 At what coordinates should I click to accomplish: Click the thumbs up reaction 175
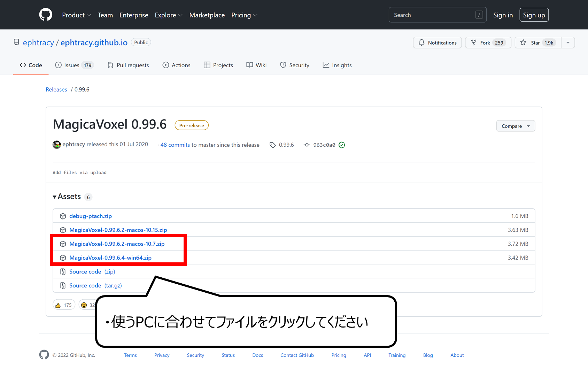click(x=64, y=305)
